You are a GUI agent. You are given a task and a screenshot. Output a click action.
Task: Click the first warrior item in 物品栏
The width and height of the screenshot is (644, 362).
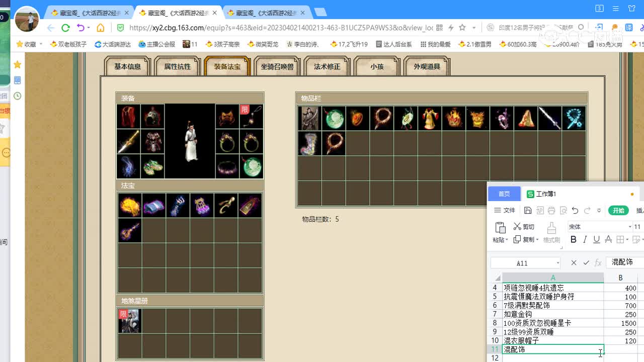pos(309,118)
